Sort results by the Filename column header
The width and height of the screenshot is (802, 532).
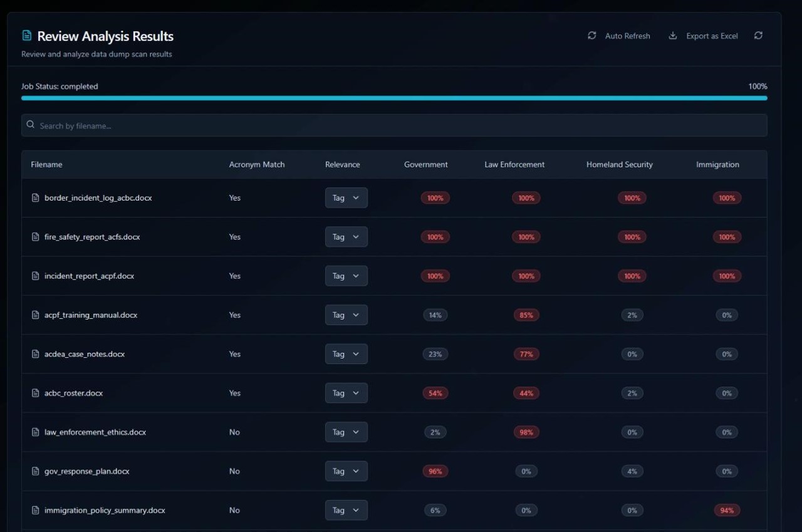coord(46,164)
